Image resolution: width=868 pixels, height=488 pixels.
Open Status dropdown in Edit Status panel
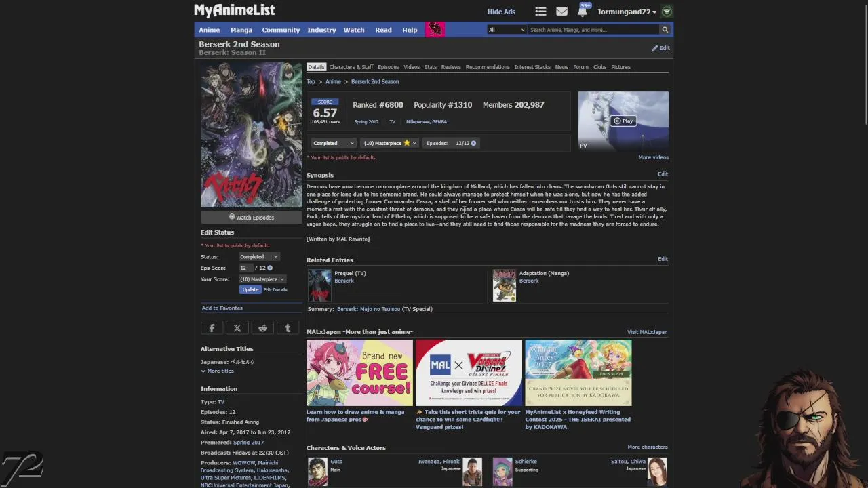[259, 257]
